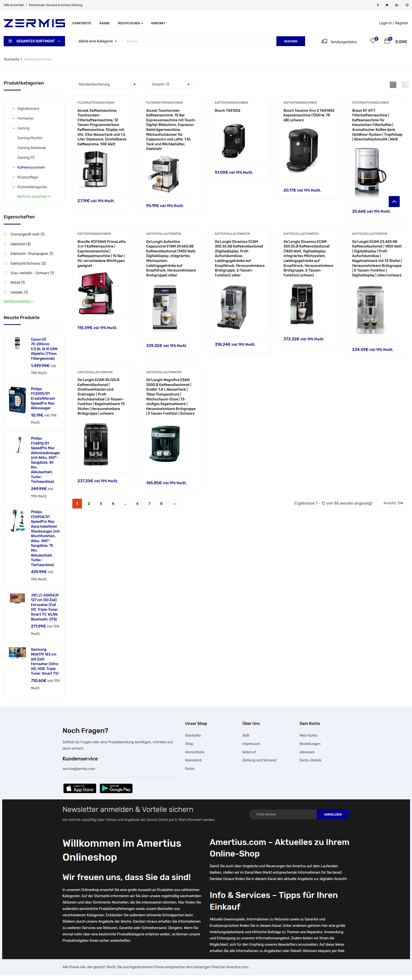The image size is (412, 980).
Task: Click the Suchen search button
Action: point(291,41)
